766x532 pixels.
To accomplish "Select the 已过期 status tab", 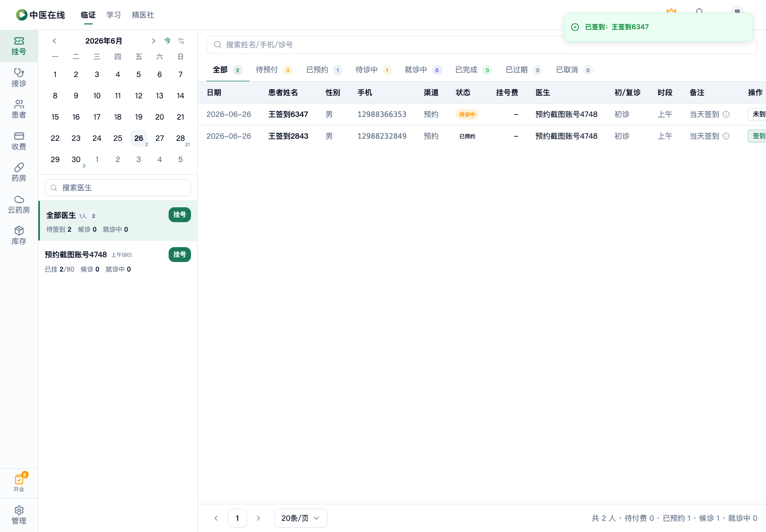I will [524, 70].
